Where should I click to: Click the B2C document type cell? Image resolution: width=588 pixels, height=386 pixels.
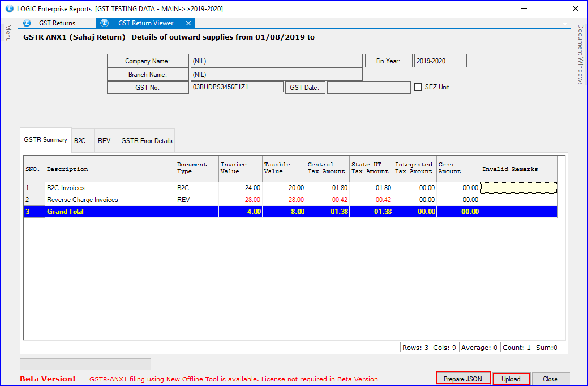tap(197, 188)
